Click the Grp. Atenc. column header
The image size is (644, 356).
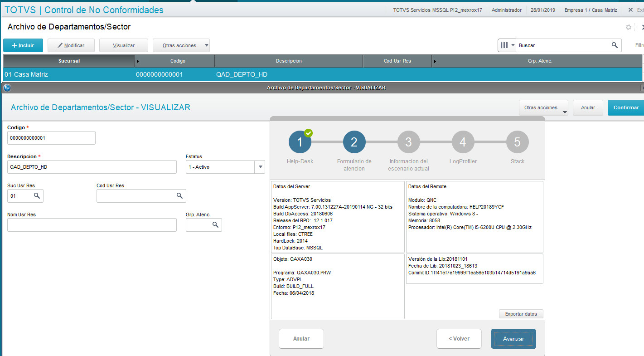pyautogui.click(x=537, y=61)
